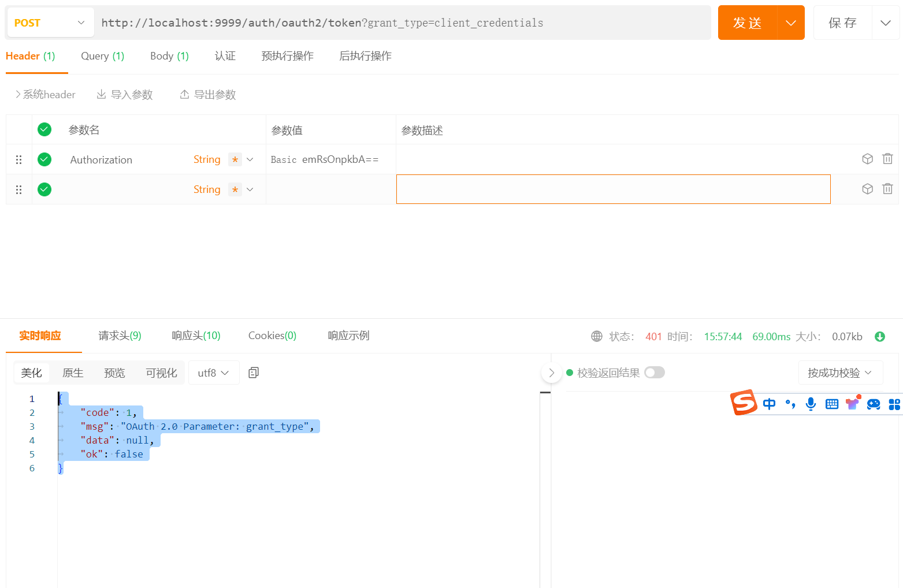The height and width of the screenshot is (588, 903).
Task: Open the 响应头(10) tab
Action: (x=196, y=336)
